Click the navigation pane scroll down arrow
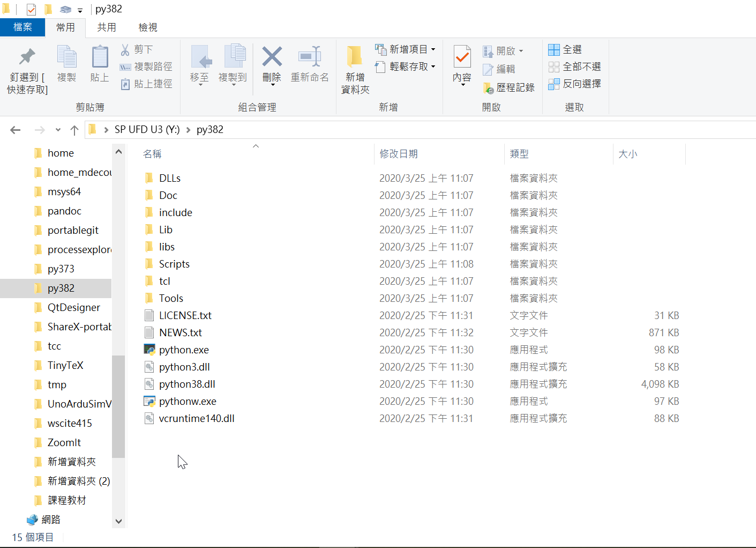 [x=118, y=521]
